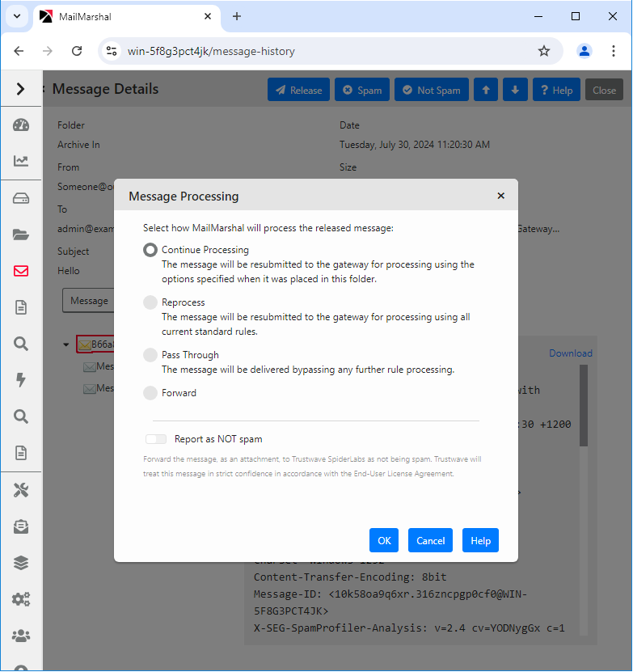Click the server drive icon in sidebar
This screenshot has width=633, height=672.
(21, 198)
